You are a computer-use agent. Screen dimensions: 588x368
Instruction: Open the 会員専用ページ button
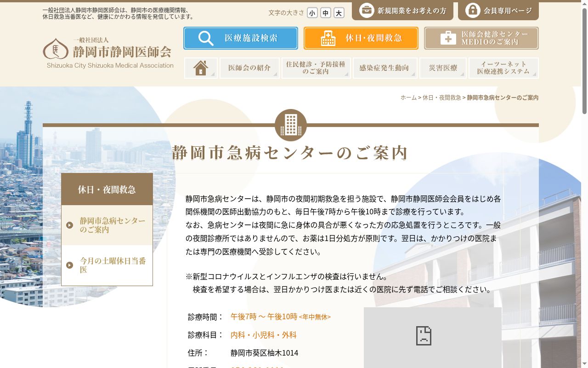[x=498, y=10]
